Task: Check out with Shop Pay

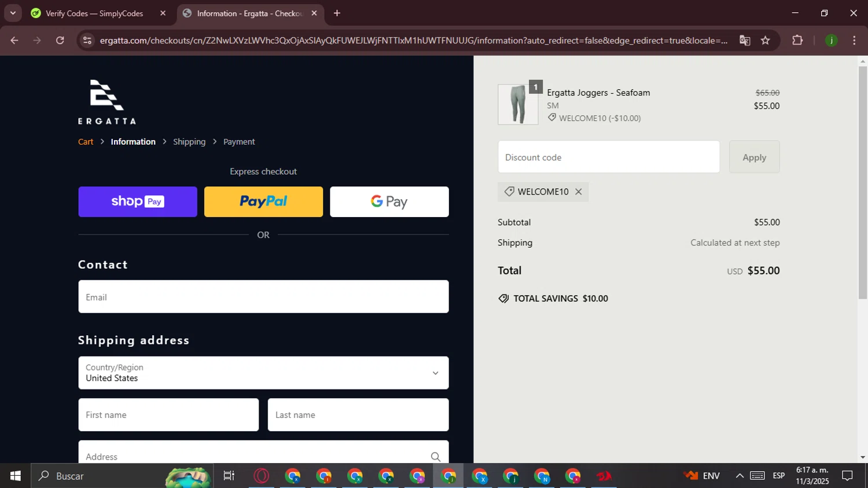Action: 138,201
